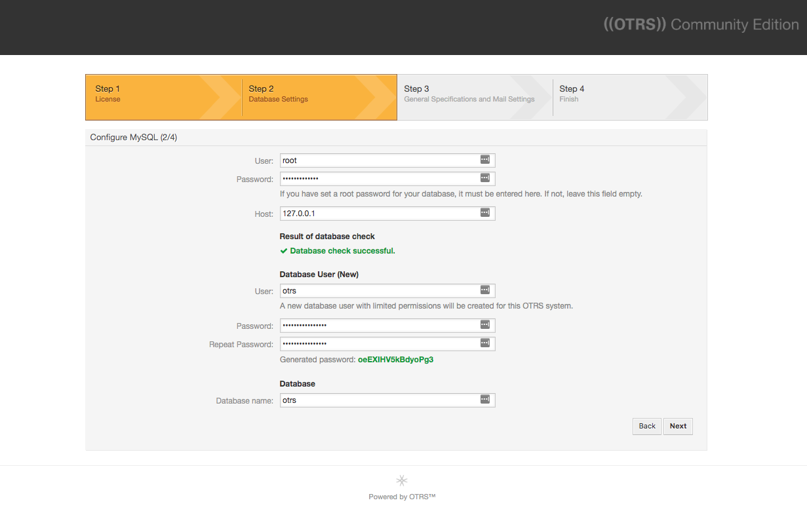Screen dimensions: 807x532
Task: Click password manager icon in otrs User field
Action: tap(485, 290)
